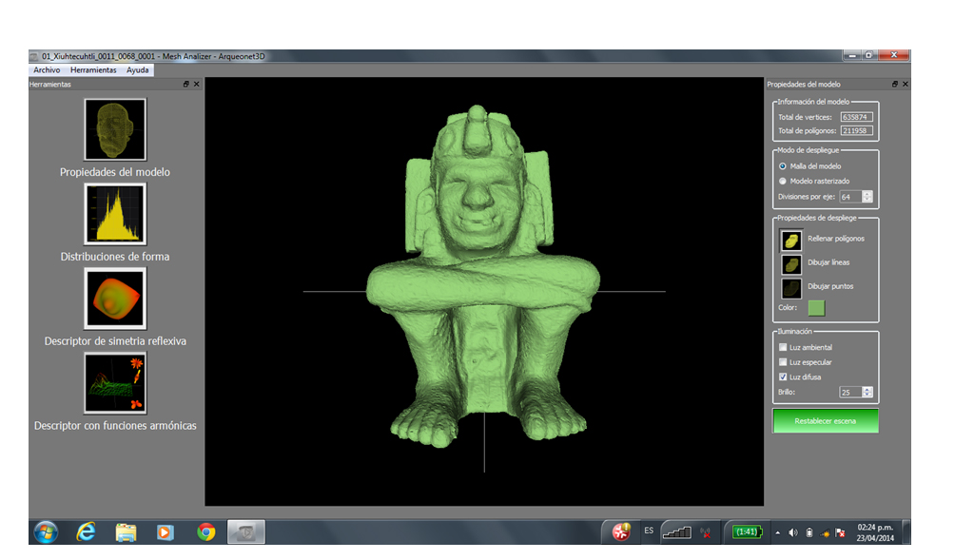
Task: Select the Malla del modelo radio option
Action: pyautogui.click(x=783, y=166)
